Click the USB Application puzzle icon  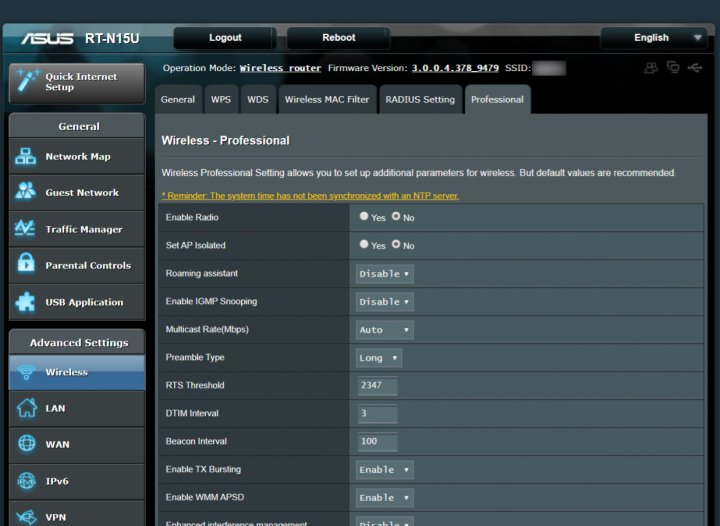(25, 302)
